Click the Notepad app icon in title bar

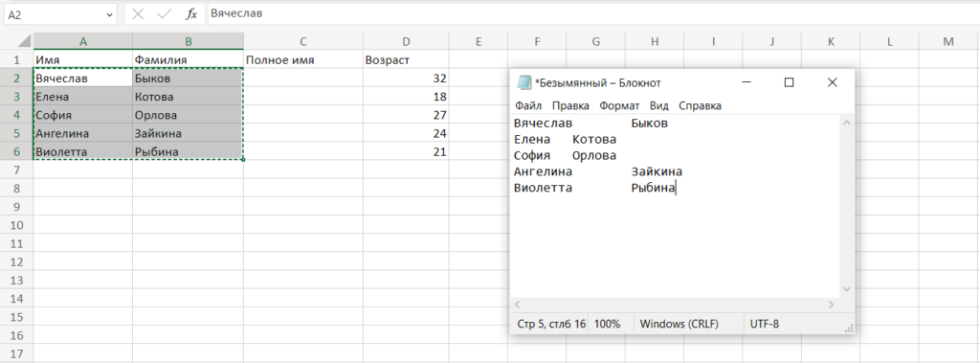click(523, 82)
